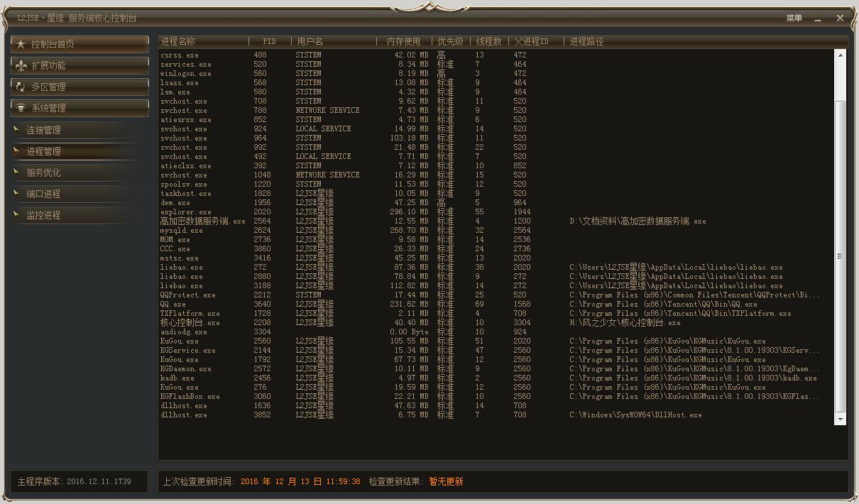Select the CCC.exe process row
Screen dimensions: 859x504
[x=495, y=248]
